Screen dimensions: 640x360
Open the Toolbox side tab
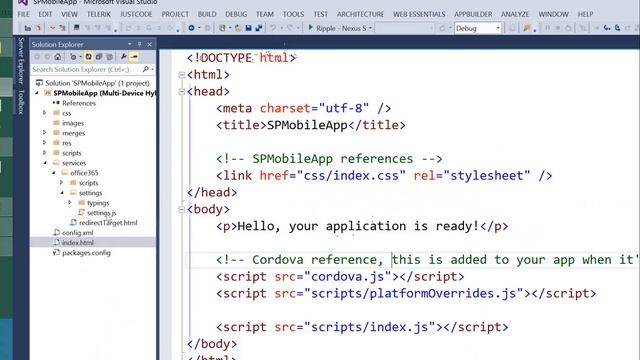coord(21,102)
